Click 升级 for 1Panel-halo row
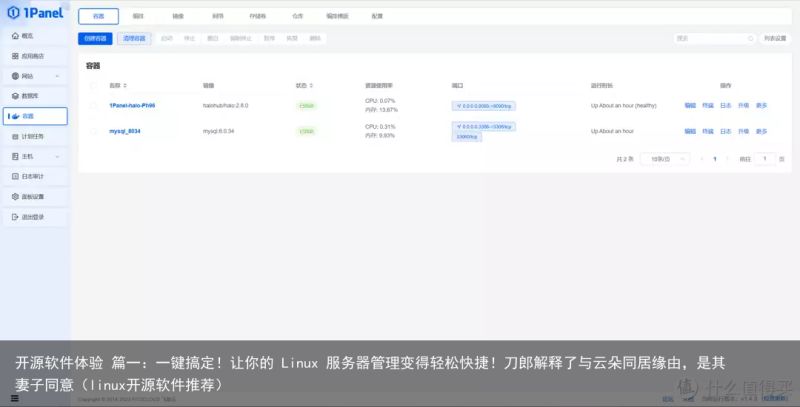The image size is (800, 407). tap(743, 106)
